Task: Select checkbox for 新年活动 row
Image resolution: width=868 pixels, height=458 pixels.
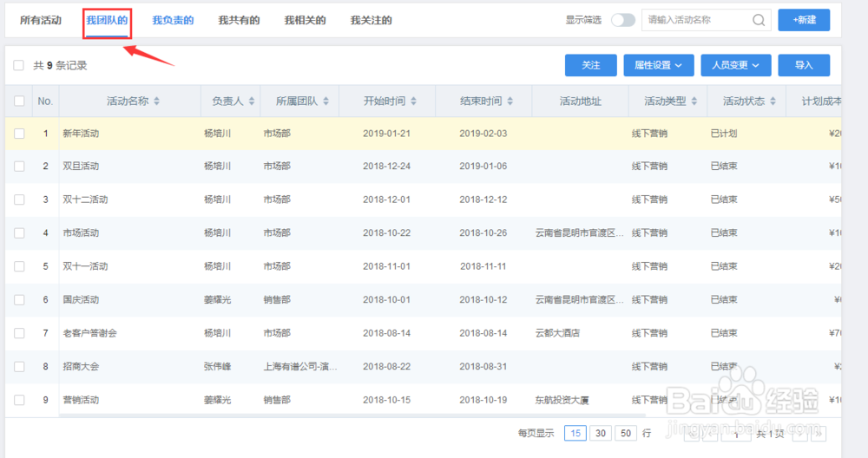Action: coord(19,134)
